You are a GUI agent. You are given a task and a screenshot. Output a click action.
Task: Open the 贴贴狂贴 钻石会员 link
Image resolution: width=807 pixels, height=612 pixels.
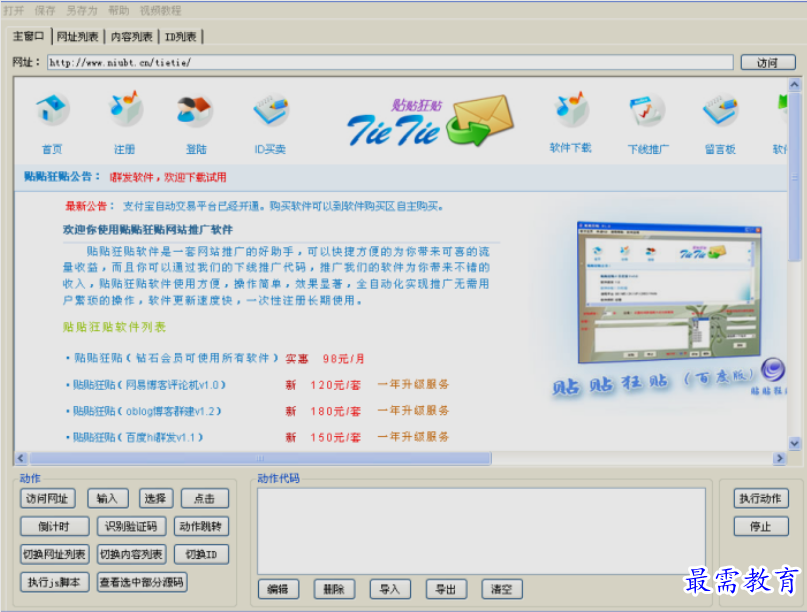[x=176, y=358]
